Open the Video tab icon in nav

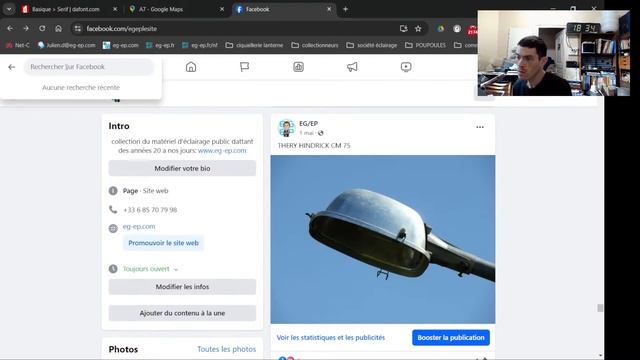pos(406,67)
